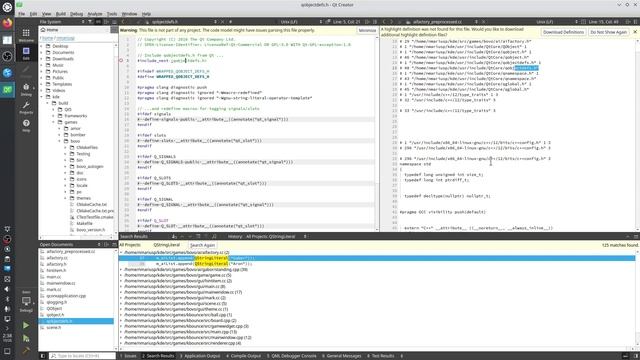Switch to the Application Output pane
Screen dimensions: 640x360
tap(200, 356)
